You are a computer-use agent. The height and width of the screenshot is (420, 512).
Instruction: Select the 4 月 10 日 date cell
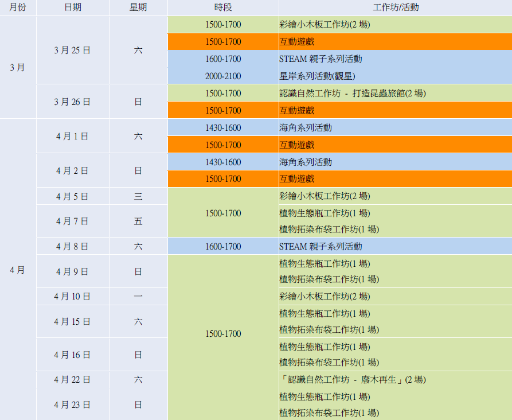point(72,296)
